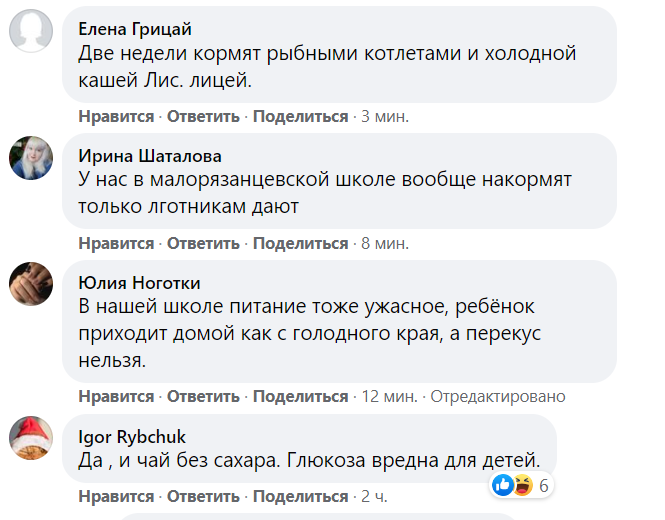Viewport: 665px width, 520px height.
Task: Click the '3 мин.' comment timestamp
Action: click(385, 117)
